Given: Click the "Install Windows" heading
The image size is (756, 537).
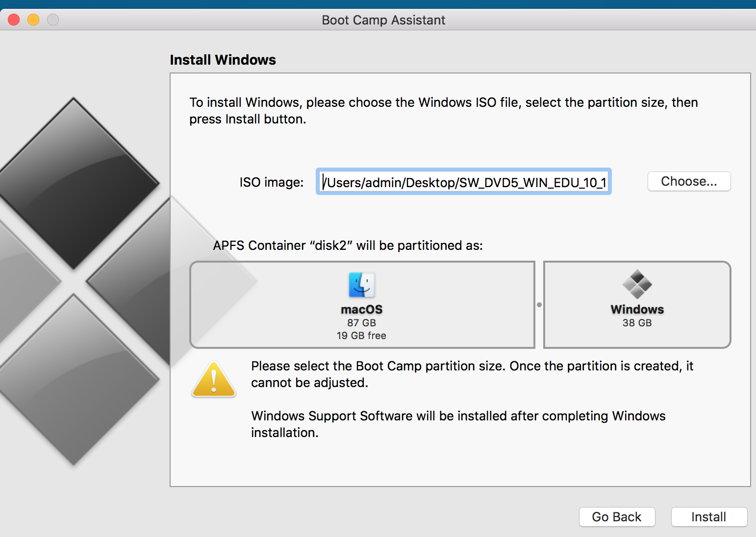Looking at the screenshot, I should 223,60.
